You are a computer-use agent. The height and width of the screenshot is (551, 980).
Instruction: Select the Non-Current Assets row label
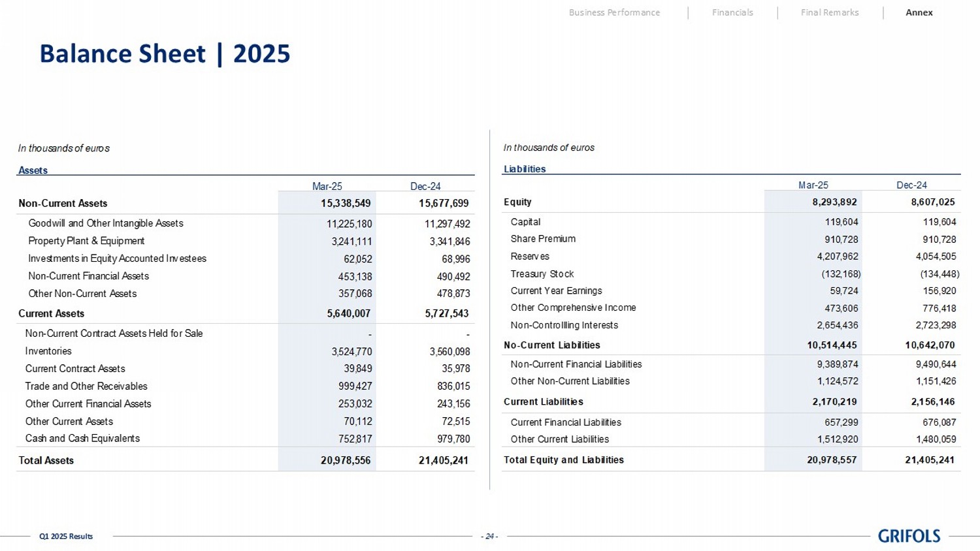[63, 204]
